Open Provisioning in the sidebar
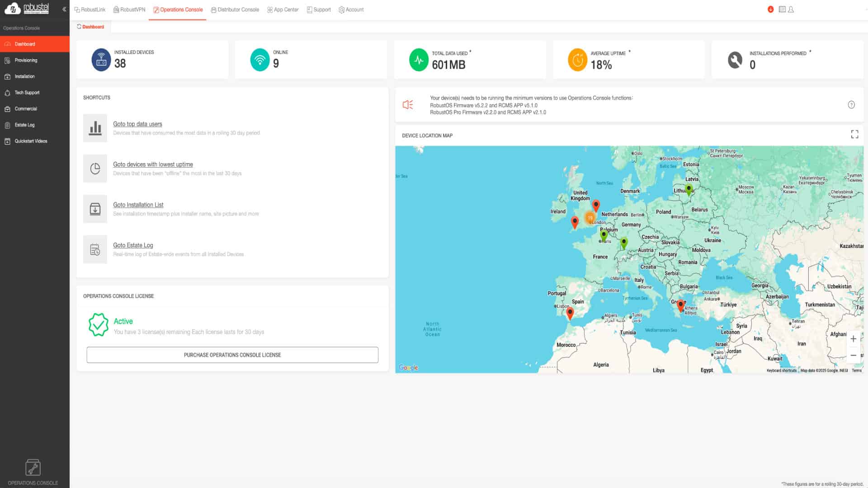The image size is (868, 488). click(26, 60)
